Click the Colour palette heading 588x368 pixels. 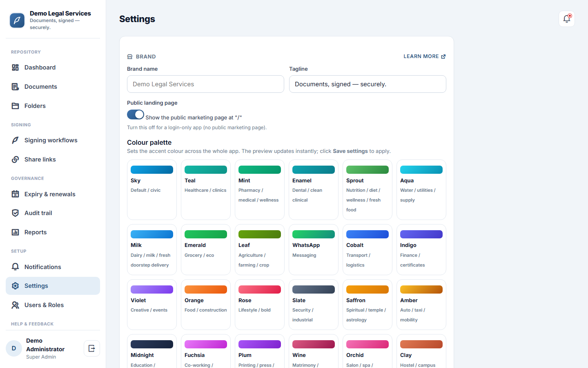pos(149,142)
